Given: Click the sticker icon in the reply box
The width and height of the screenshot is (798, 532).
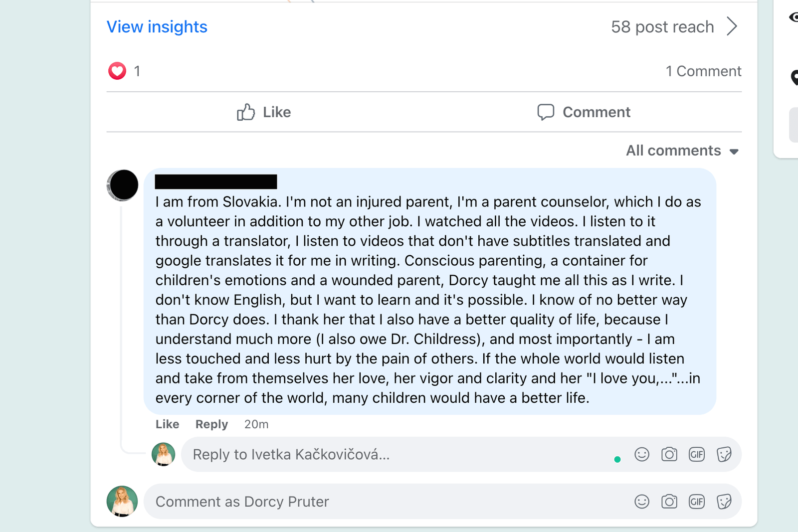Looking at the screenshot, I should [x=724, y=454].
